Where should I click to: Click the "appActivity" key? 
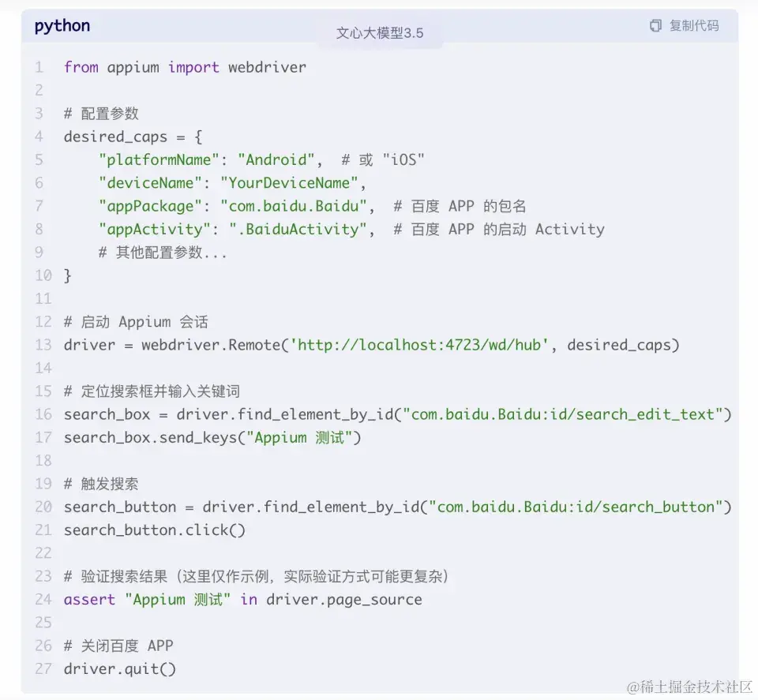pyautogui.click(x=154, y=230)
